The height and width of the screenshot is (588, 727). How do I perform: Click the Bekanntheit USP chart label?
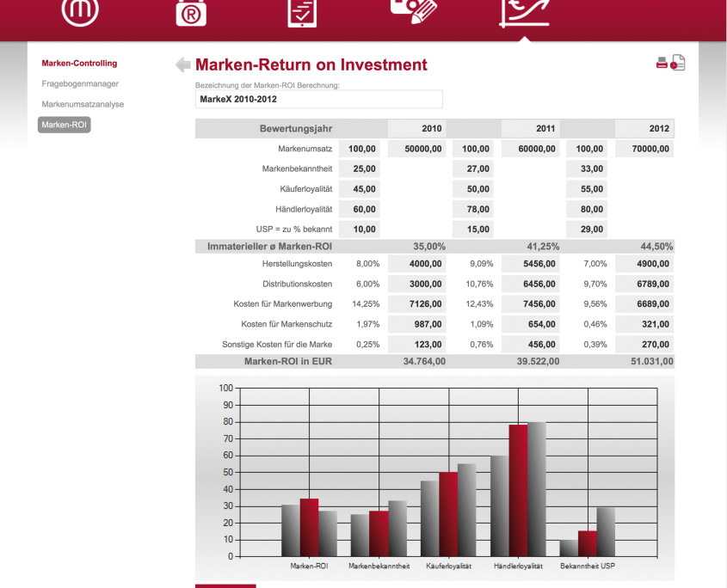(x=588, y=567)
